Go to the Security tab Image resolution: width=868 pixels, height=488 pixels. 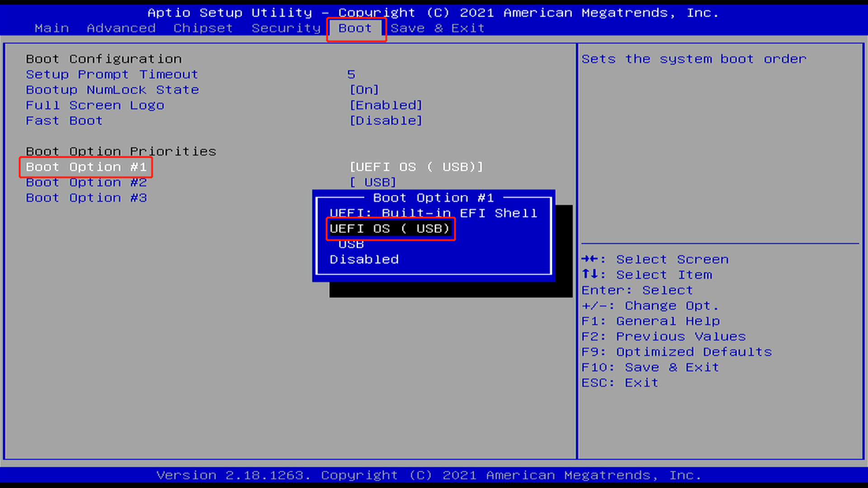(286, 28)
